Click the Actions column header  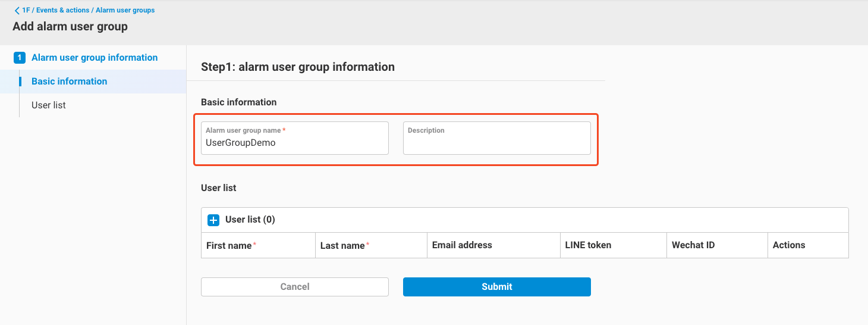[788, 245]
